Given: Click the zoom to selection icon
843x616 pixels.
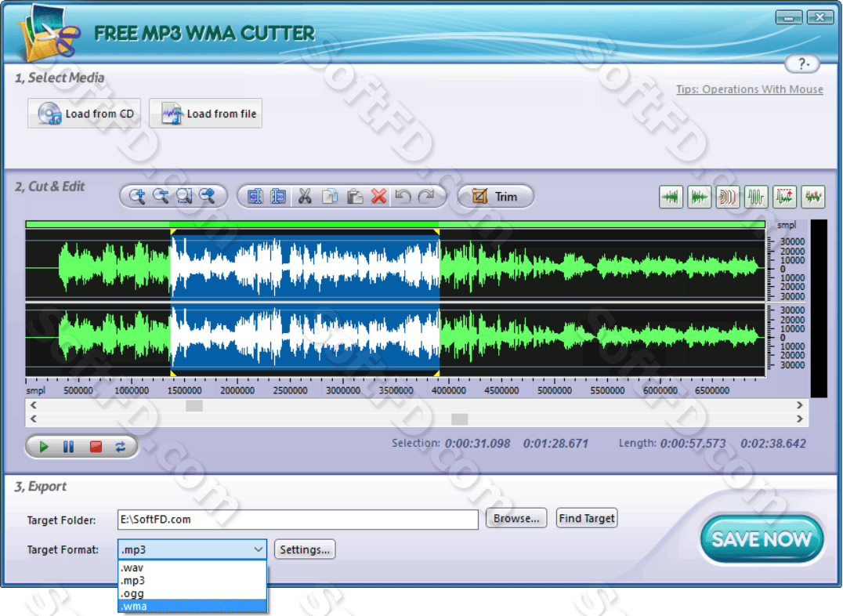Looking at the screenshot, I should coord(184,197).
